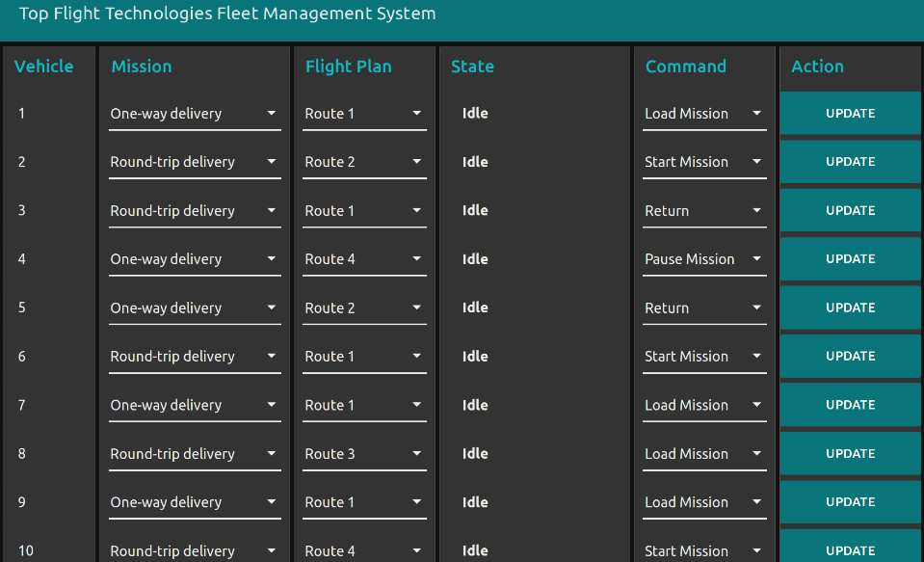Click UPDATE button for vehicle 10
This screenshot has height=562, width=924.
(x=850, y=549)
